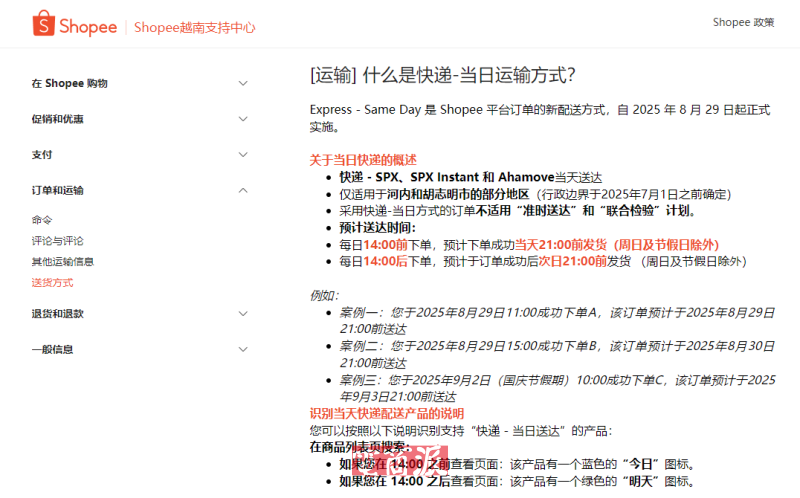Collapse the 订单和运输 section using its up chevron

243,190
